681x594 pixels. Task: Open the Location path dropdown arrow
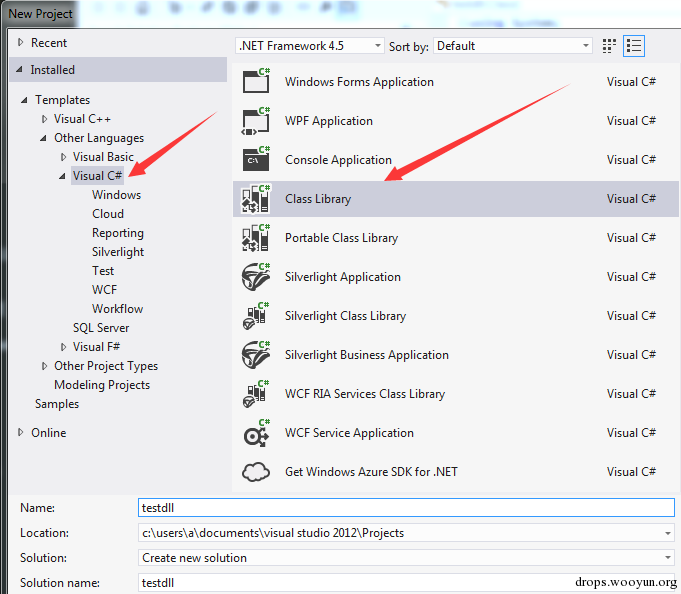(668, 533)
